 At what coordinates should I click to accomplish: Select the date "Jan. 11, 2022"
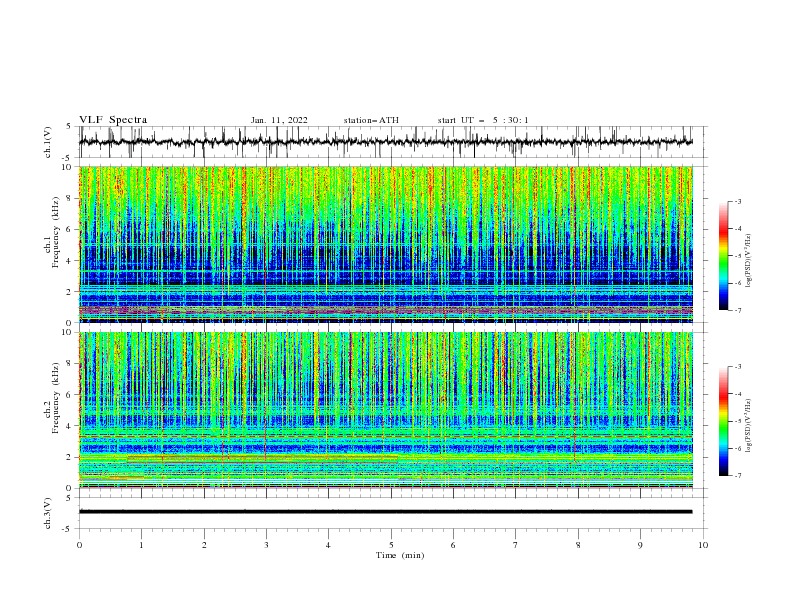coord(279,120)
